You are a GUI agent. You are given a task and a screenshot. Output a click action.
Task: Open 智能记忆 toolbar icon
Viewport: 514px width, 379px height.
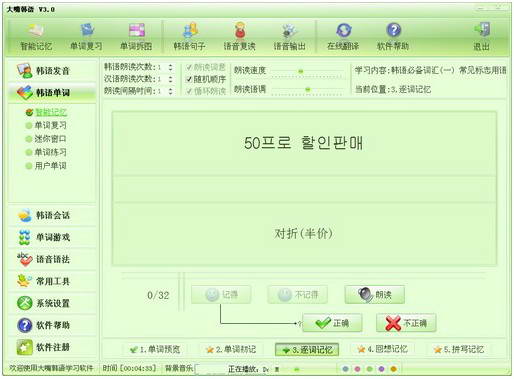coord(36,37)
